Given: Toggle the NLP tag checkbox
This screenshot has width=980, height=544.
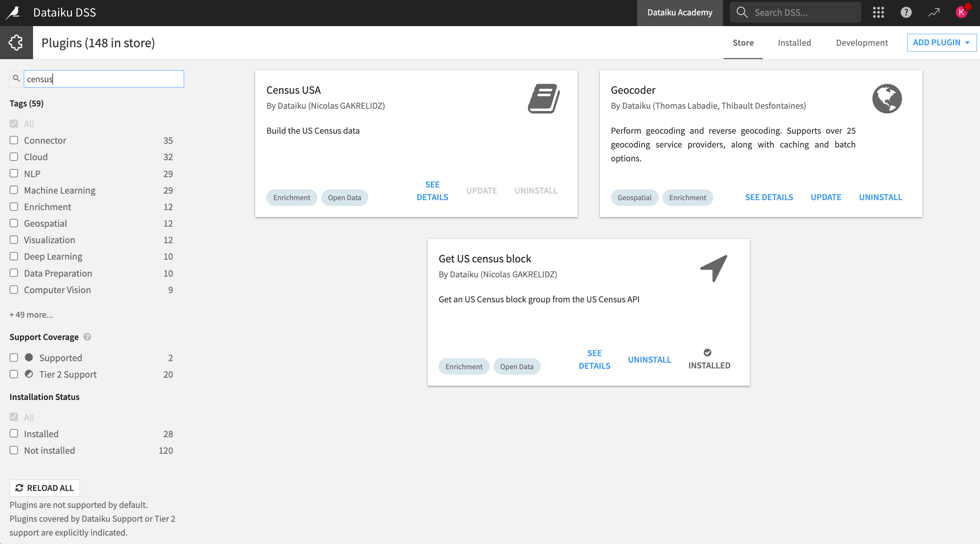Looking at the screenshot, I should 14,173.
